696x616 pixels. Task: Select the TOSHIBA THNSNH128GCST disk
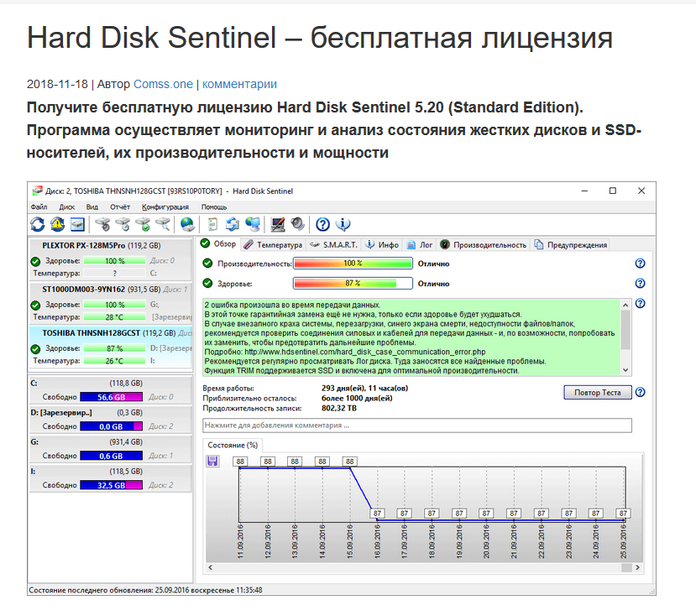[x=111, y=347]
